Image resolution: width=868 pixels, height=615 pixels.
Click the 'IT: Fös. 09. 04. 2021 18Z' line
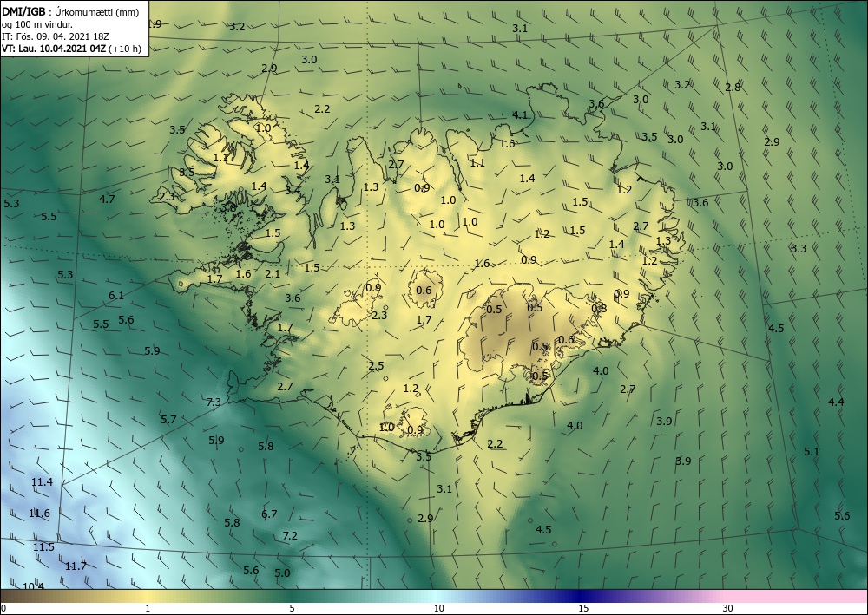point(56,36)
